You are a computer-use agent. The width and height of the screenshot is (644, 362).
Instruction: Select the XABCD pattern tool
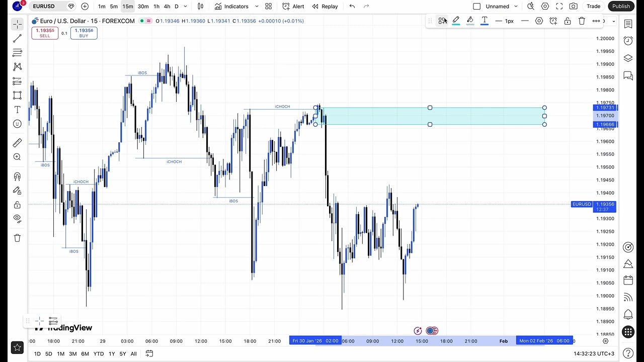[17, 66]
